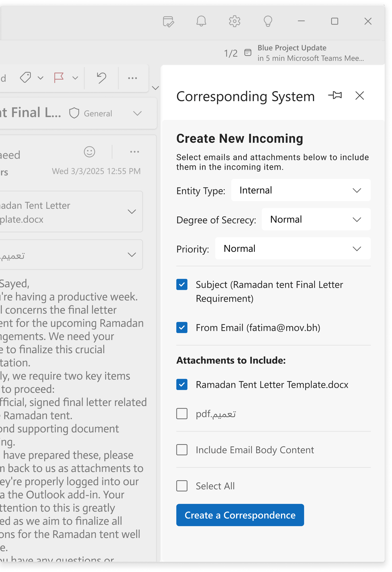Open toolbar more options ellipsis
Screen dimensions: 392x572
click(133, 78)
